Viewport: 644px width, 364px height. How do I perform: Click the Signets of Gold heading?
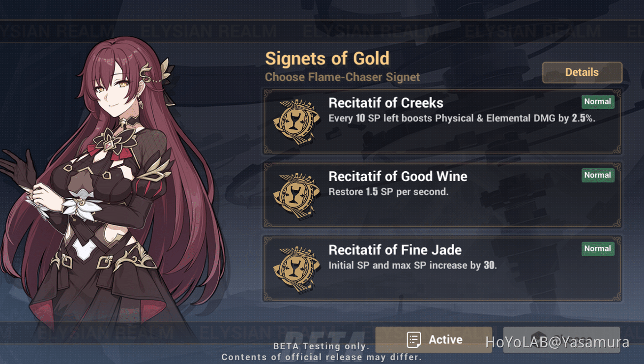click(327, 59)
